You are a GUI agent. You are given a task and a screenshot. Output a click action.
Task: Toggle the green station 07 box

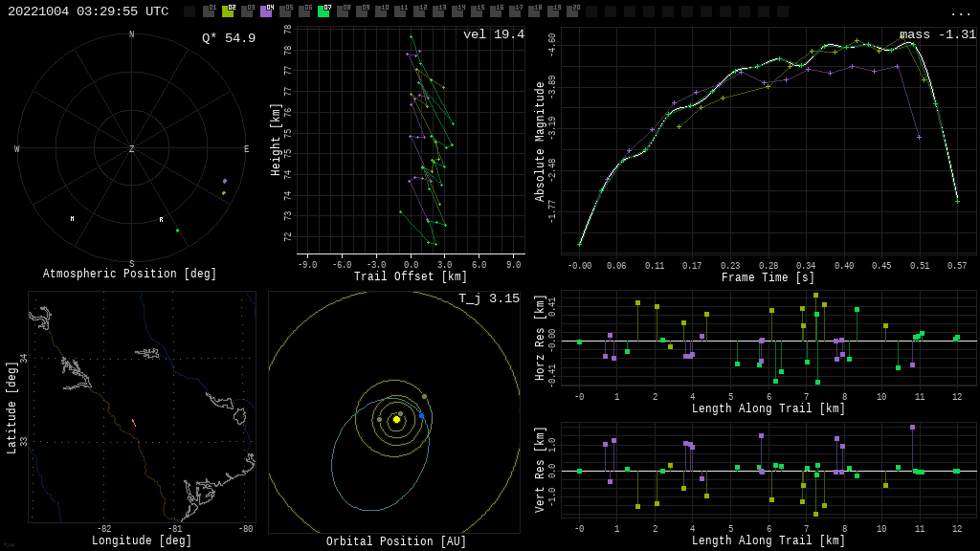323,11
